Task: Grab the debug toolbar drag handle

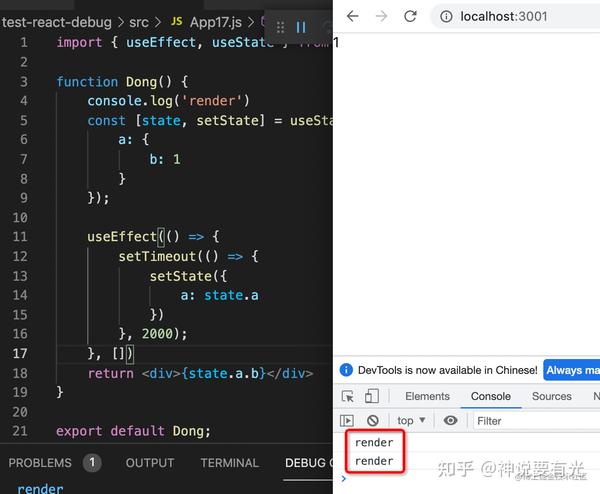Action: tap(280, 27)
